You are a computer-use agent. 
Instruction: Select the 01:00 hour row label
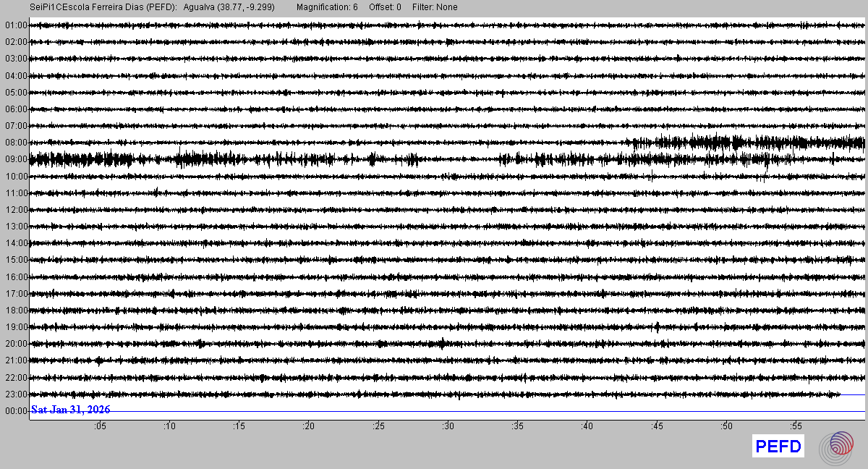point(15,25)
